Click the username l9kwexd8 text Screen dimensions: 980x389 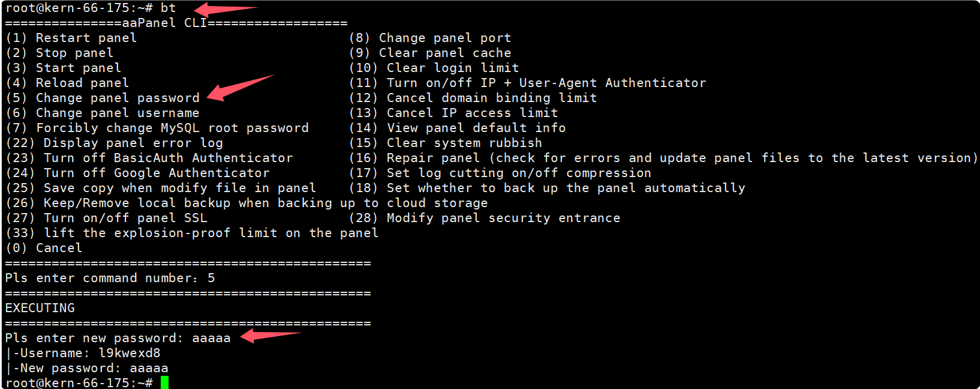pyautogui.click(x=130, y=353)
